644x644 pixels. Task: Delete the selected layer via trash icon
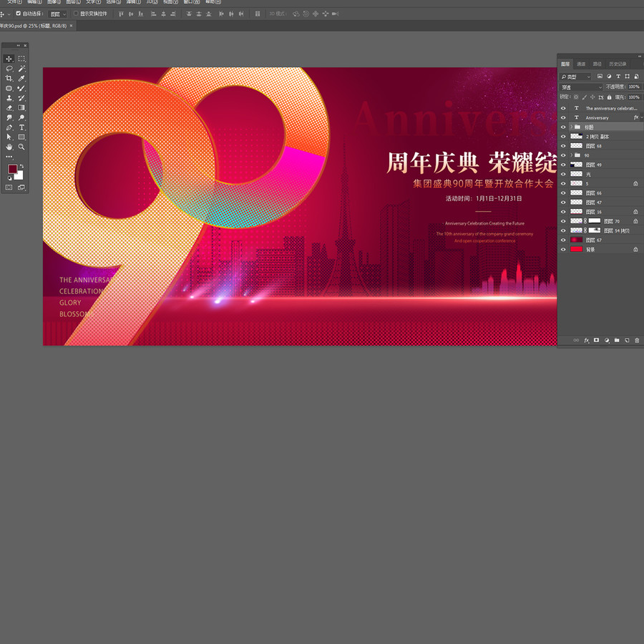click(x=637, y=341)
